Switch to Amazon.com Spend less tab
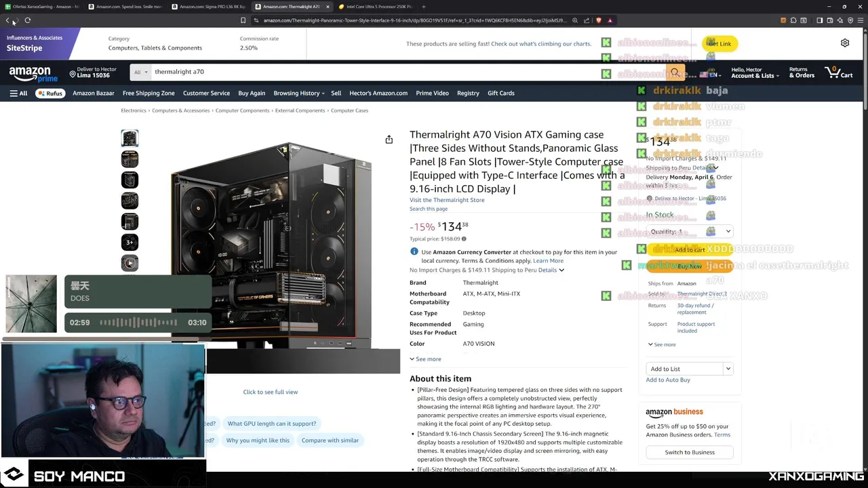This screenshot has width=868, height=488. (x=125, y=6)
